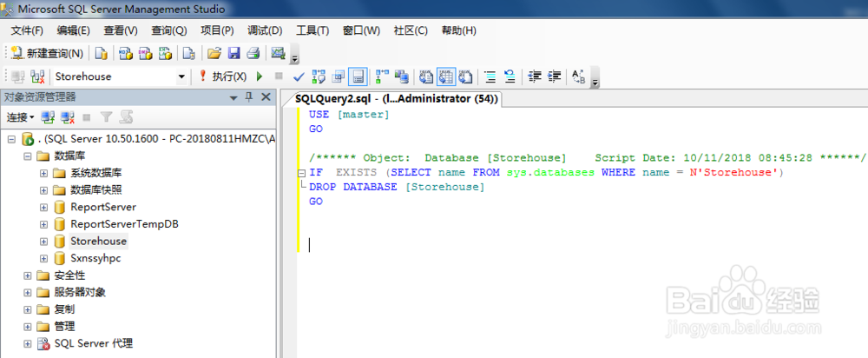This screenshot has height=358, width=868.
Task: Expand the 安全性 folder
Action: click(x=27, y=275)
